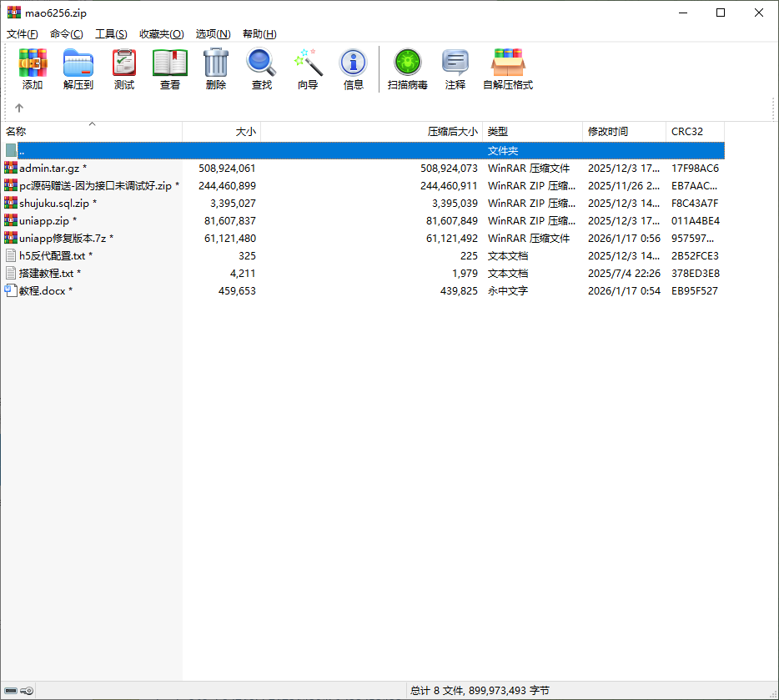Show archive 信息 (Info) icon
The width and height of the screenshot is (779, 700).
point(354,68)
